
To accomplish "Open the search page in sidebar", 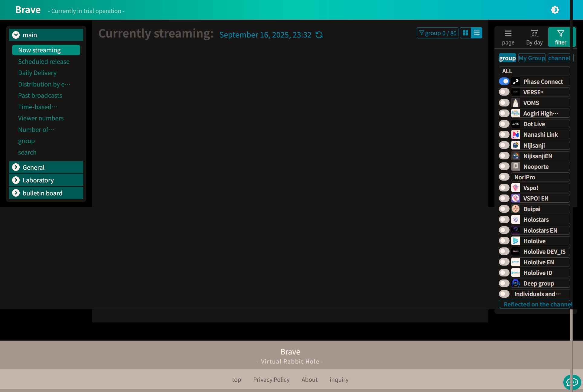I will [x=27, y=152].
